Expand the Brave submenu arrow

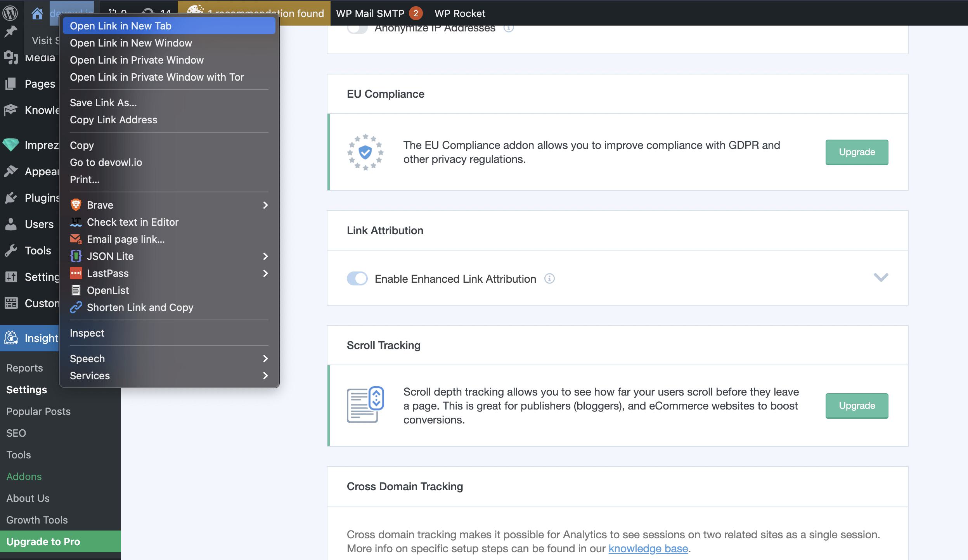tap(265, 205)
